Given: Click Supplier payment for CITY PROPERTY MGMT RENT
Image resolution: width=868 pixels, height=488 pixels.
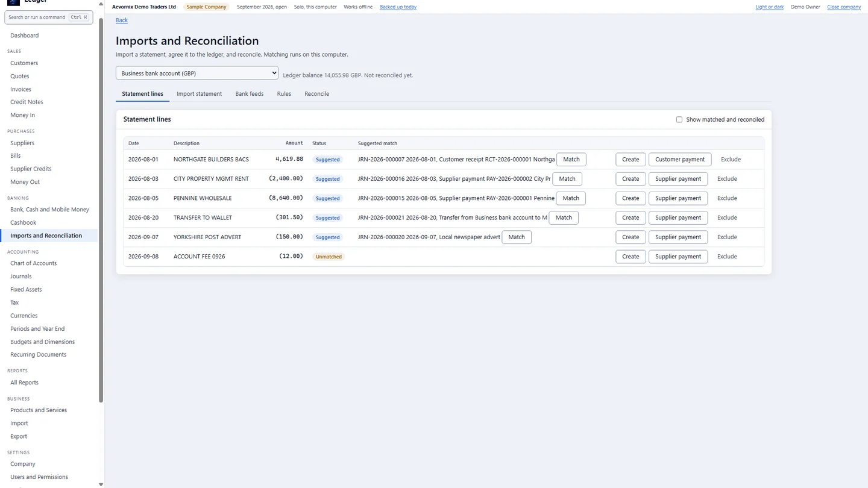Looking at the screenshot, I should point(678,179).
